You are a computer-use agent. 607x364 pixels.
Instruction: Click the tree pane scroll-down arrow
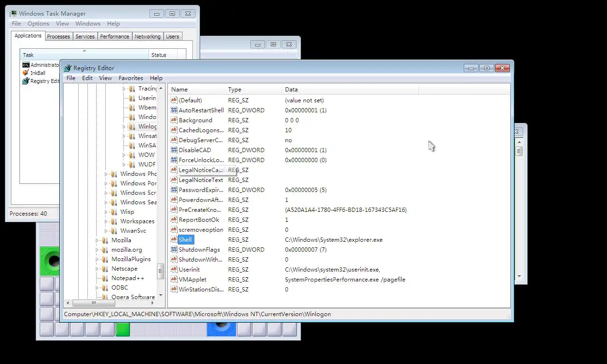161,295
